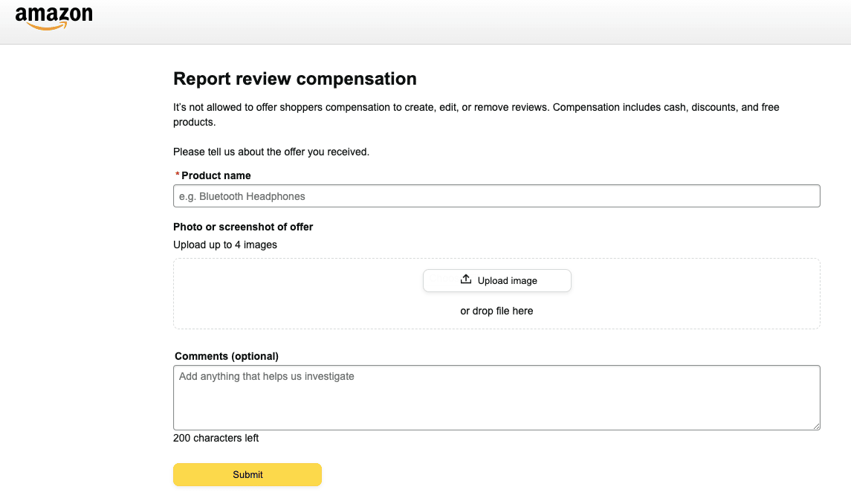Image resolution: width=851 pixels, height=504 pixels.
Task: Click the red required asterisk
Action: pos(177,175)
